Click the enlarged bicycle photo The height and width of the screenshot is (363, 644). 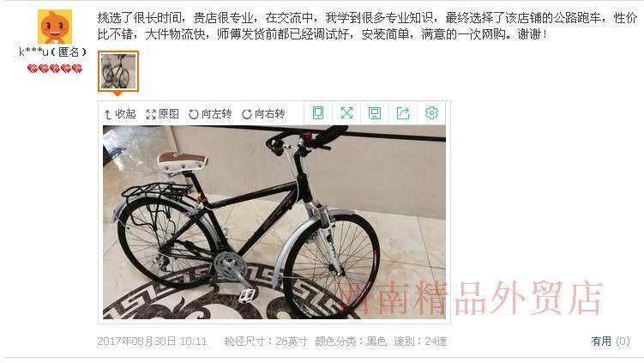(274, 222)
